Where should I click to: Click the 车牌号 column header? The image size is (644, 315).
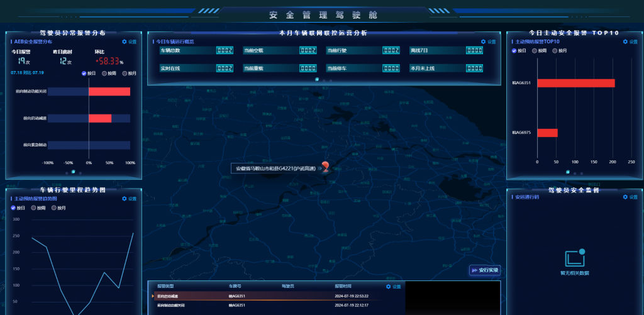point(235,286)
